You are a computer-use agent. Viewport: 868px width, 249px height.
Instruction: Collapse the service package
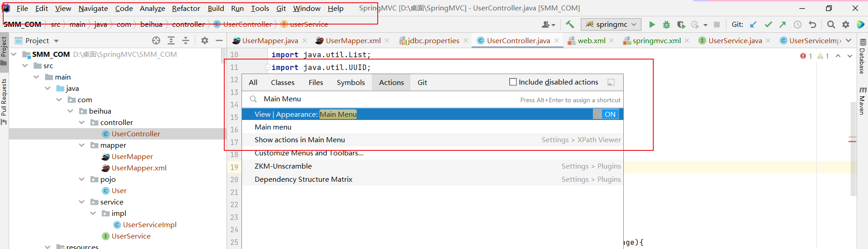click(x=82, y=202)
